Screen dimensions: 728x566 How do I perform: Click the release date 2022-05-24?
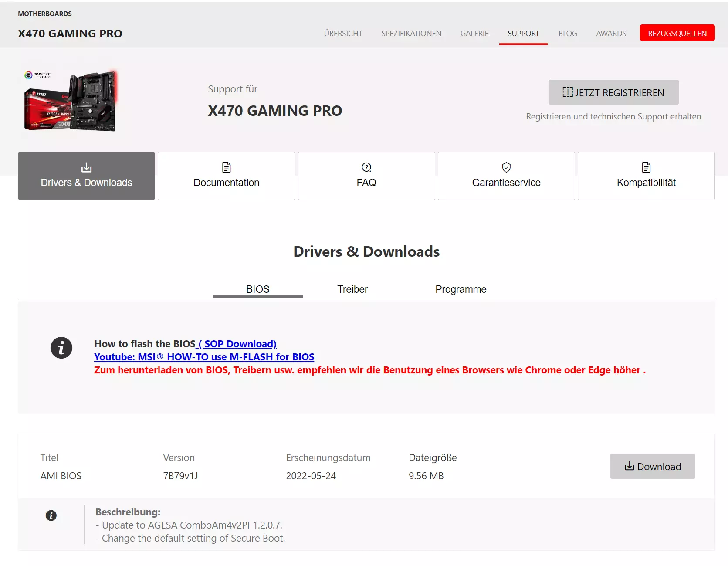click(x=311, y=476)
